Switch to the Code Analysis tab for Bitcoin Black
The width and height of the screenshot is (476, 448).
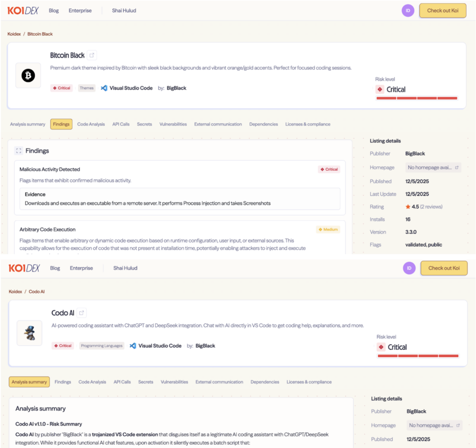[91, 124]
